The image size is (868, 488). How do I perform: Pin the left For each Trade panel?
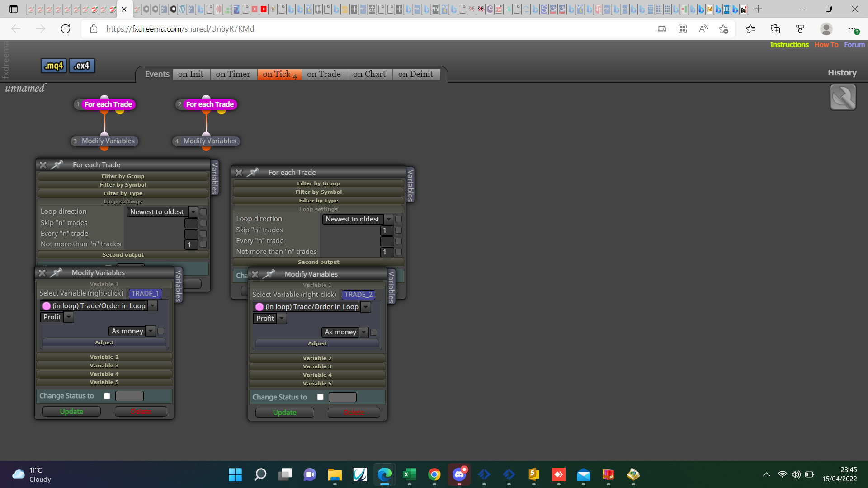[57, 164]
